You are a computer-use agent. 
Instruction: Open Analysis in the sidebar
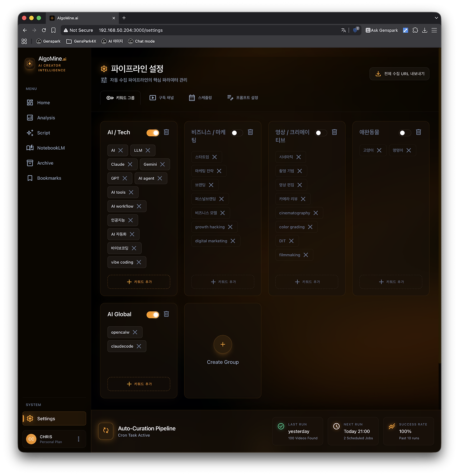[x=54, y=118]
